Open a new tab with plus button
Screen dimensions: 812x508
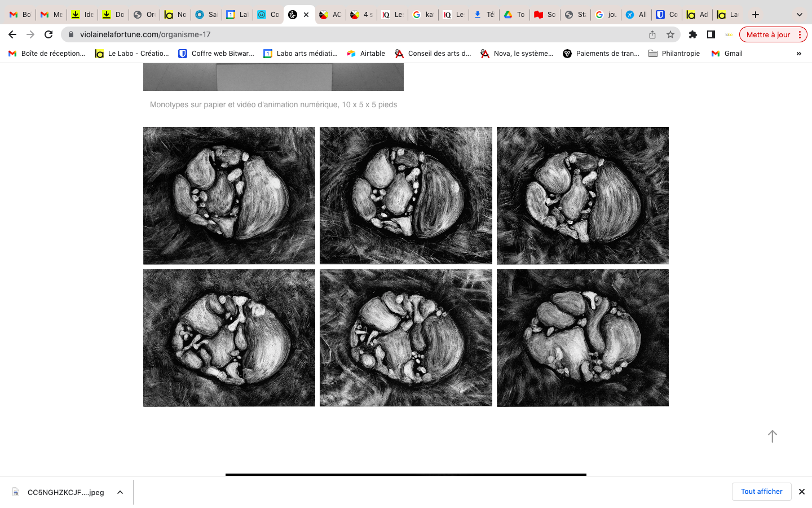tap(756, 15)
